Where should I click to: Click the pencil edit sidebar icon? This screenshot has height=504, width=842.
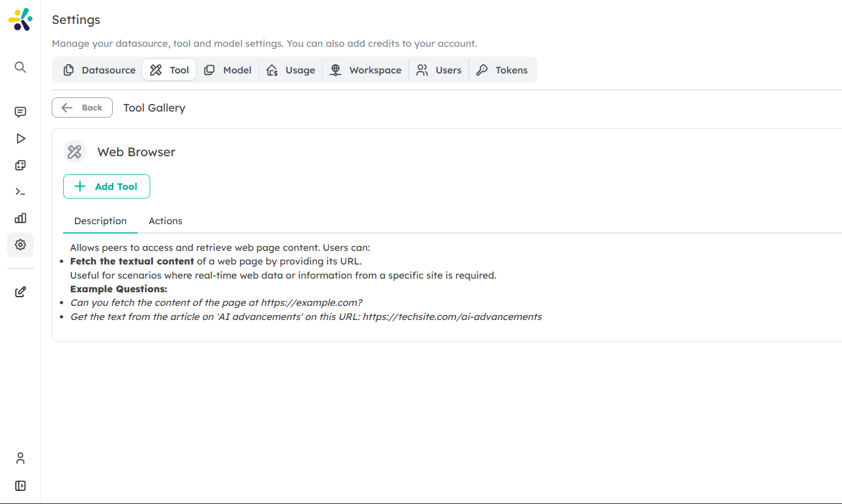point(20,292)
